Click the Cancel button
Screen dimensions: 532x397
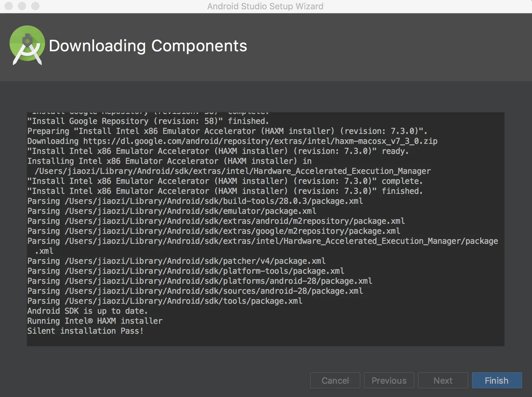pyautogui.click(x=335, y=380)
